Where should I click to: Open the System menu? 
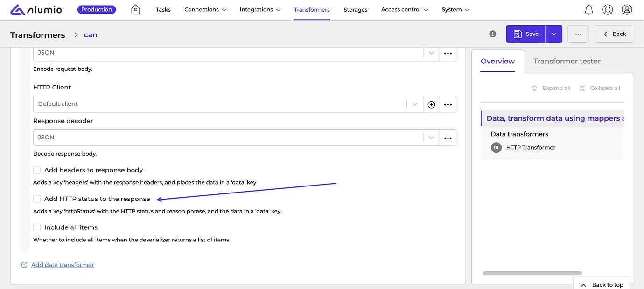(x=455, y=9)
